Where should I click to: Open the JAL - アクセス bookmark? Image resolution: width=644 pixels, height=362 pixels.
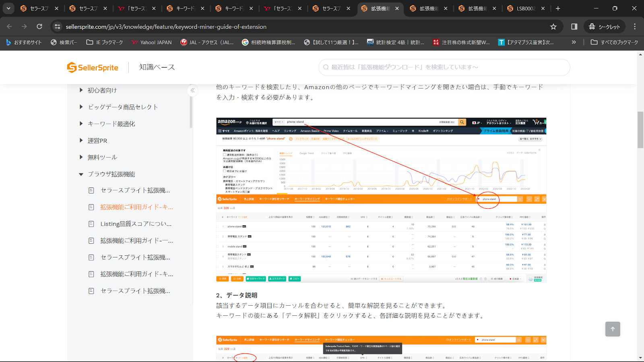pyautogui.click(x=207, y=42)
